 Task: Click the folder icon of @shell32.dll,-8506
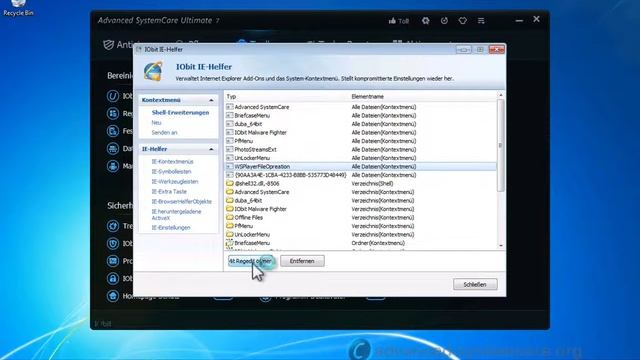coord(230,183)
